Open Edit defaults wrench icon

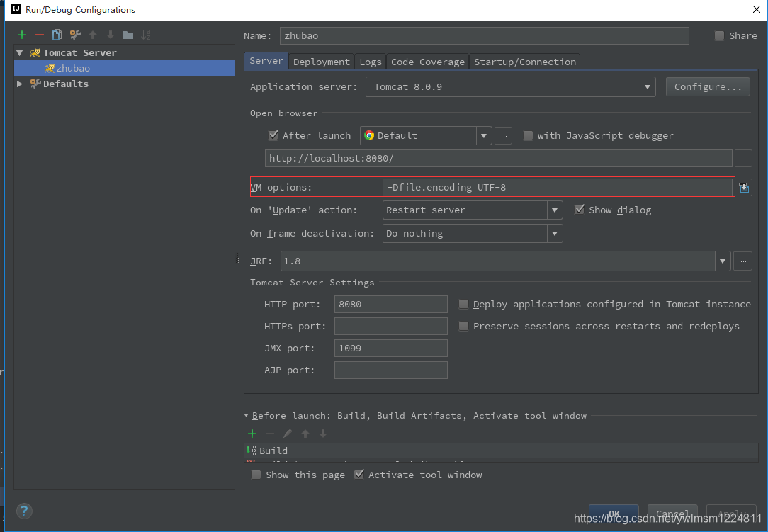[x=75, y=35]
